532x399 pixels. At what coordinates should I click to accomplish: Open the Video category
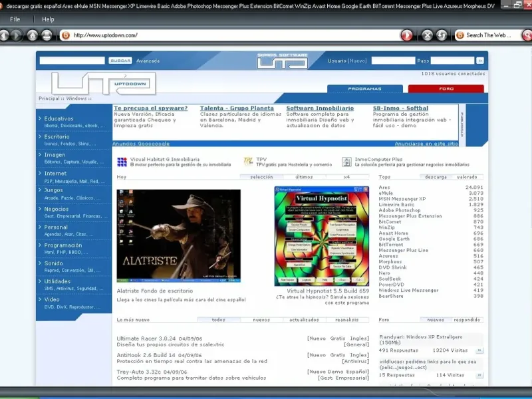click(x=52, y=299)
